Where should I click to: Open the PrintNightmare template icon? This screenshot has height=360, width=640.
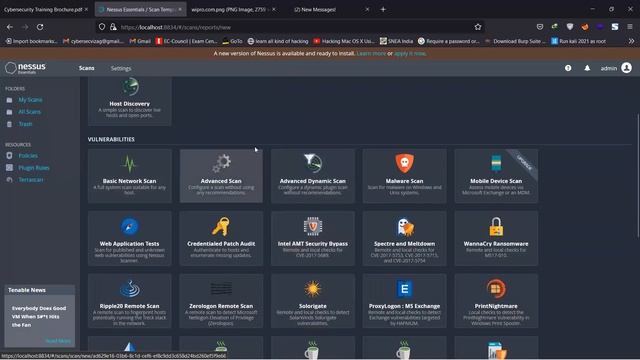click(x=496, y=289)
